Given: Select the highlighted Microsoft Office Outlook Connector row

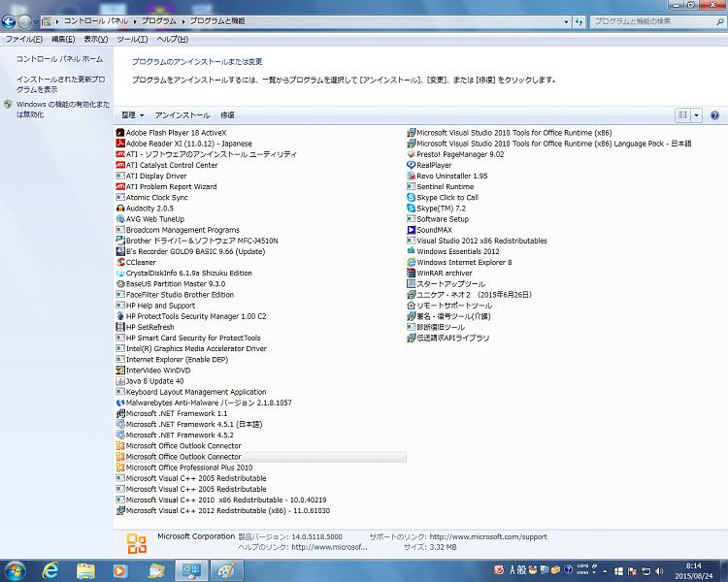Looking at the screenshot, I should (x=260, y=457).
